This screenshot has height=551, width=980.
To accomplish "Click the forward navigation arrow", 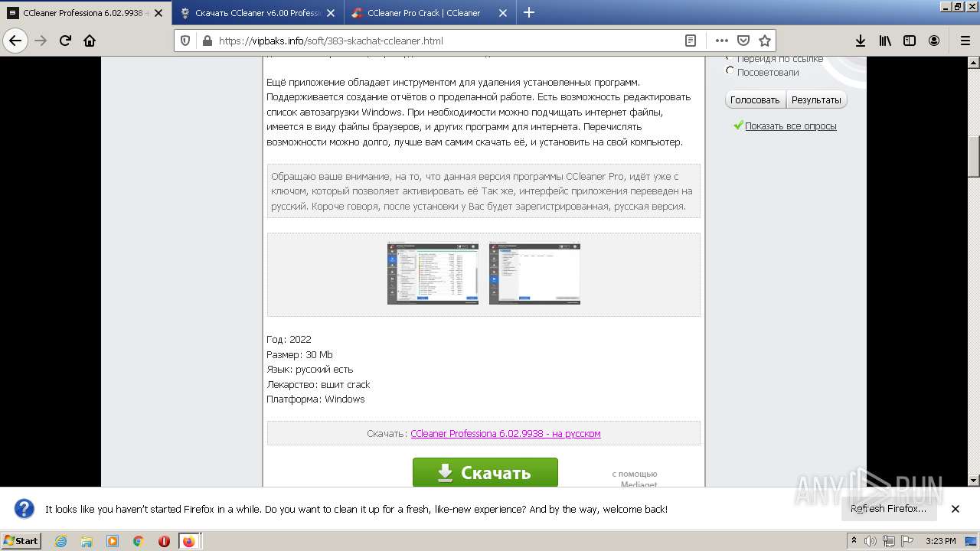I will tap(41, 41).
